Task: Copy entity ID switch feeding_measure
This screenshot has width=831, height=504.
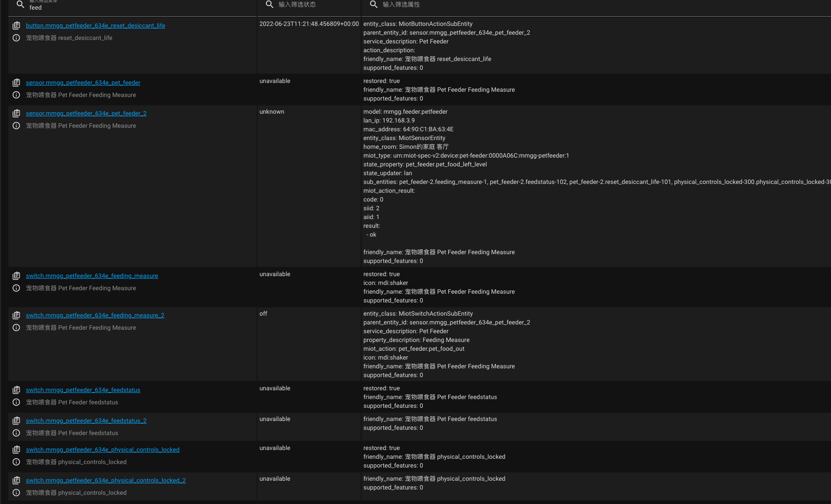Action: tap(16, 276)
